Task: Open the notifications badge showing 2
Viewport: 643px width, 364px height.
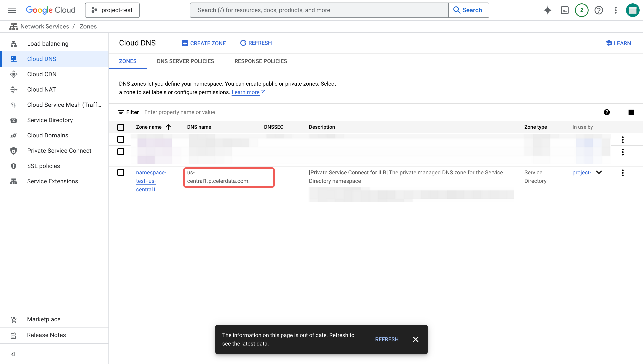Action: [x=581, y=10]
